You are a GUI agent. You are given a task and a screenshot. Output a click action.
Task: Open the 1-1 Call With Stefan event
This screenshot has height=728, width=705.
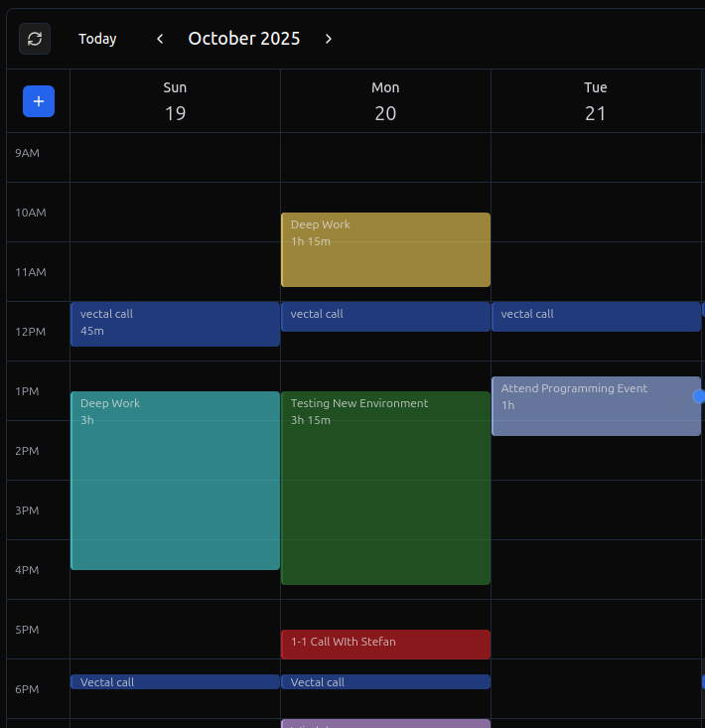click(385, 644)
